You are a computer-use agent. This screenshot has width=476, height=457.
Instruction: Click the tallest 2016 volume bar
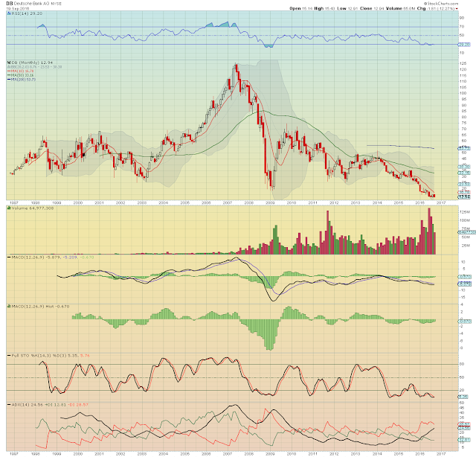[429, 231]
